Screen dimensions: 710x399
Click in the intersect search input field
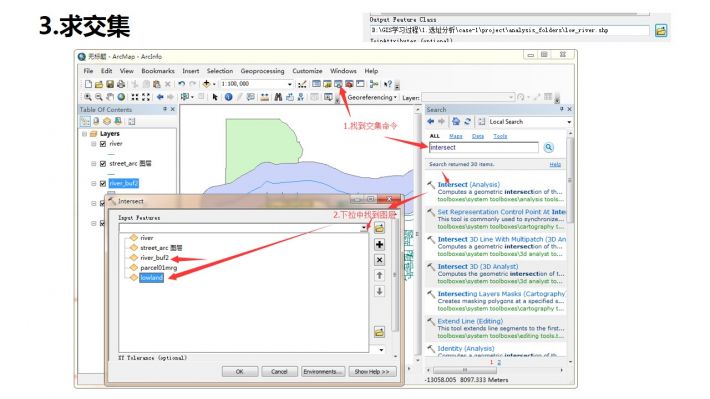(483, 148)
